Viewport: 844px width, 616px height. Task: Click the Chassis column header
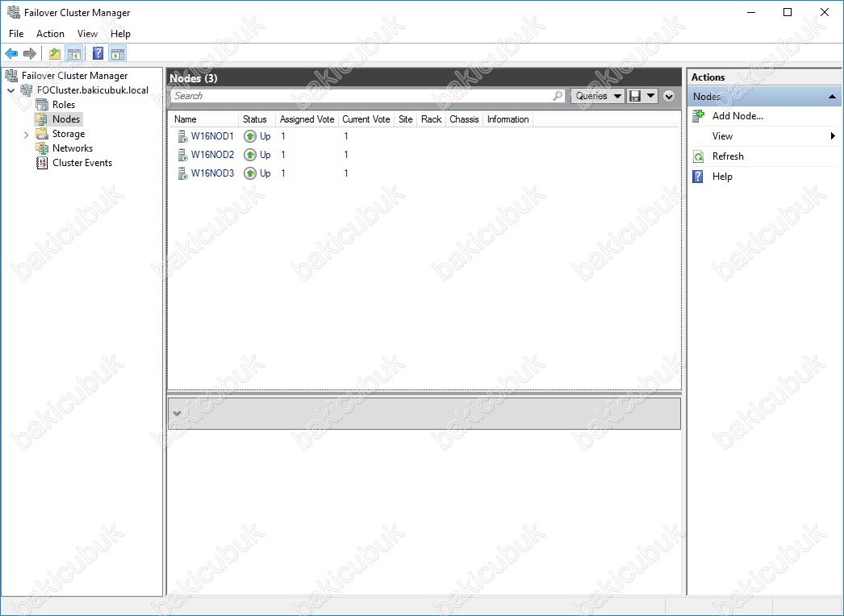[464, 119]
